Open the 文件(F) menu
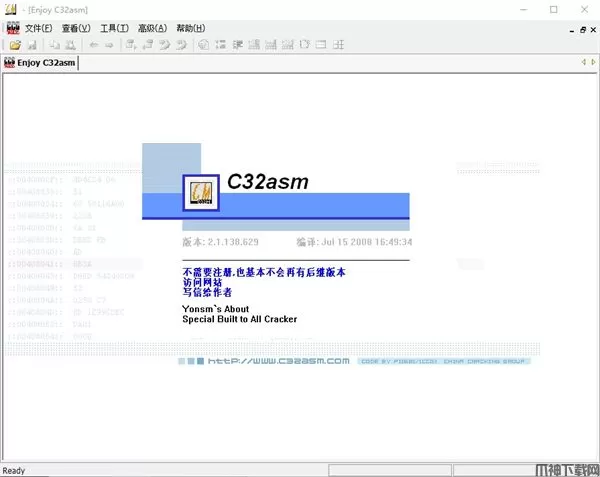This screenshot has width=600, height=477. coord(39,28)
